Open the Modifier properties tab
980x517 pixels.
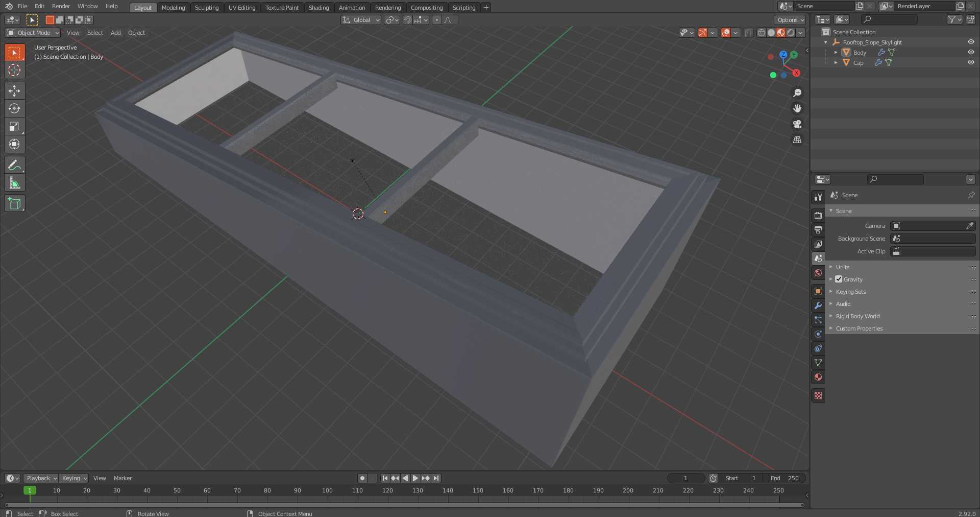pyautogui.click(x=818, y=306)
